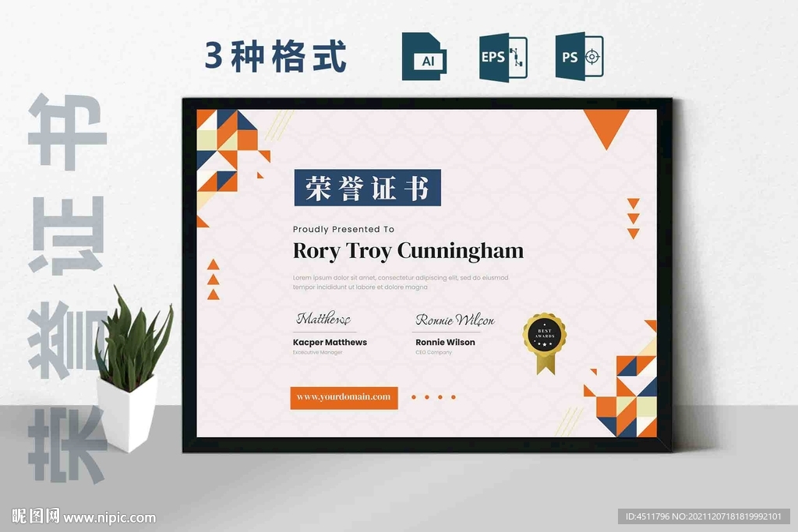Click the potted plant image
This screenshot has height=532, width=798.
point(132,368)
